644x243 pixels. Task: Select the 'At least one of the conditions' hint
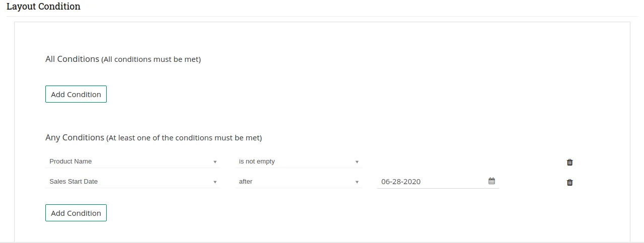tap(184, 138)
